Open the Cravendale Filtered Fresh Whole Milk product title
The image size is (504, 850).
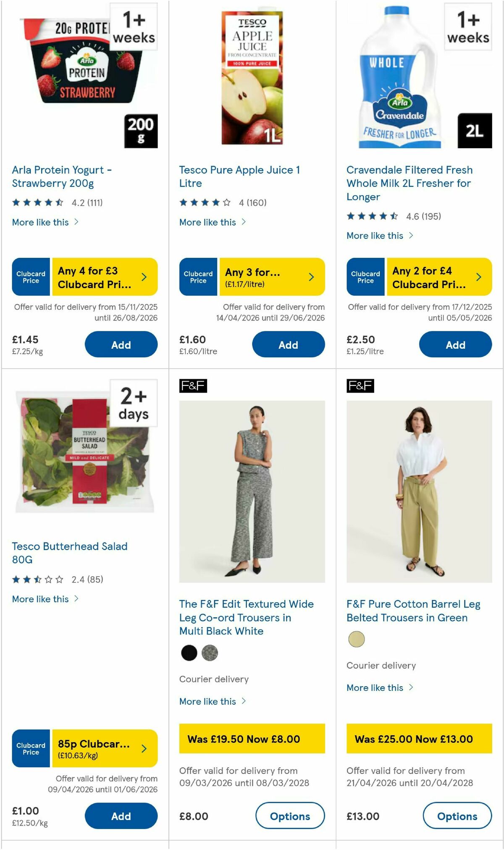409,183
